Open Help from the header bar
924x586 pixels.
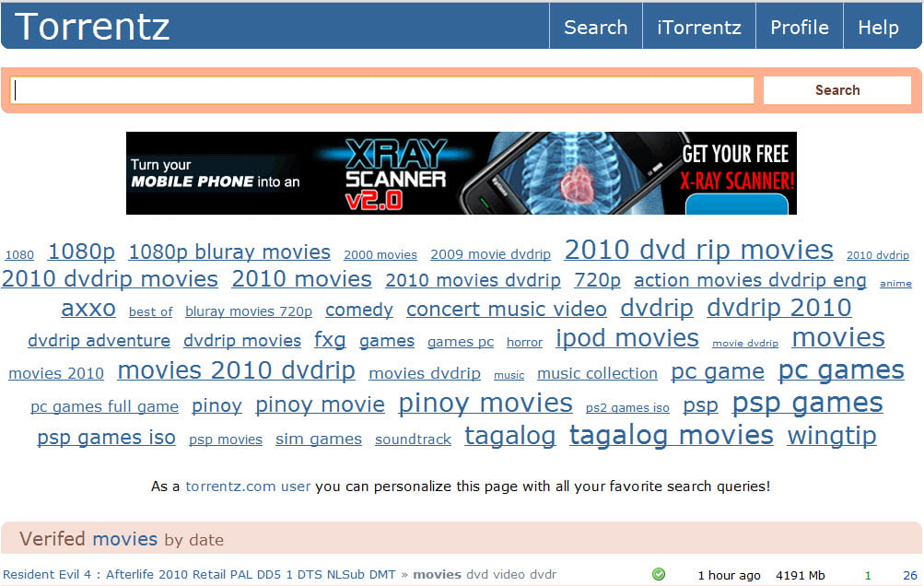[x=878, y=27]
